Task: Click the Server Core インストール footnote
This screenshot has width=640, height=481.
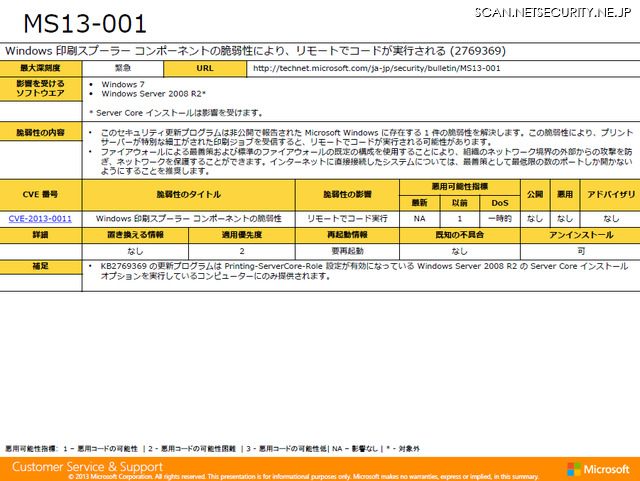Action: coord(176,113)
